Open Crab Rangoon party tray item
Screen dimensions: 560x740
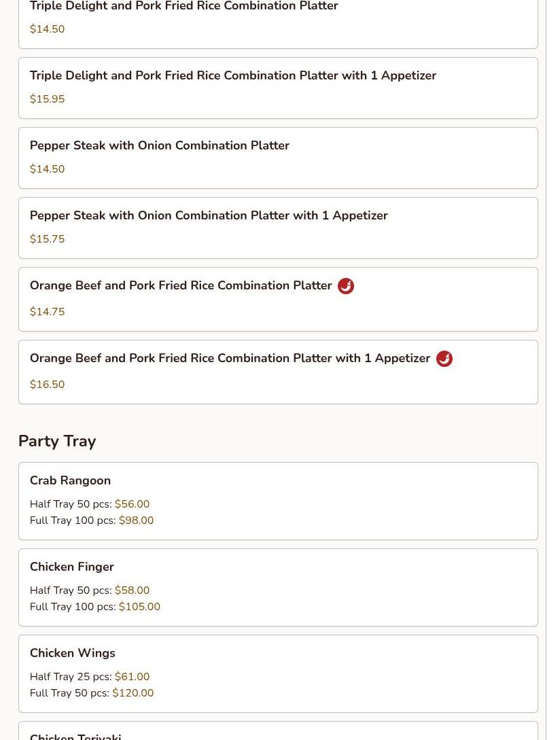(70, 480)
